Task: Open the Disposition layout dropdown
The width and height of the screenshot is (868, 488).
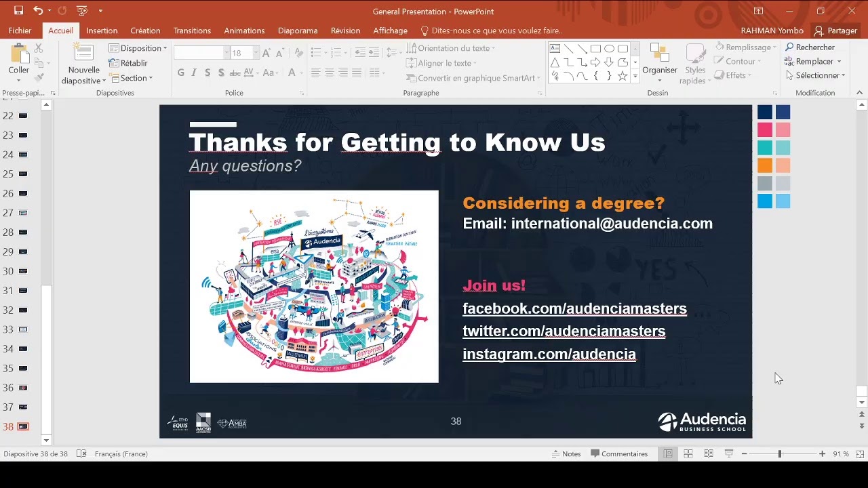Action: point(138,48)
